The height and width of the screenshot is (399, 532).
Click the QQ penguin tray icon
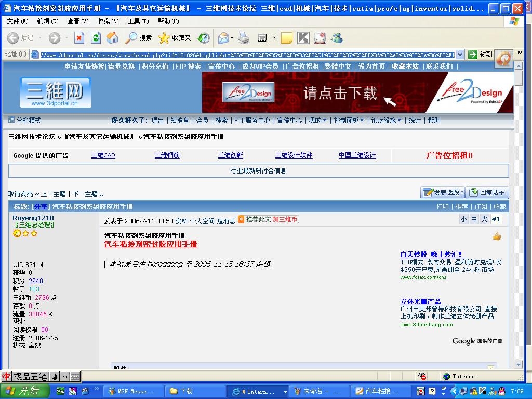[x=501, y=391]
